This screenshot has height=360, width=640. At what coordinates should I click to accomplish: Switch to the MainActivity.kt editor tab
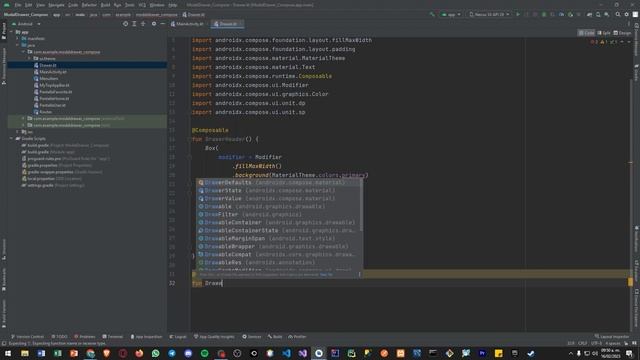(187, 24)
